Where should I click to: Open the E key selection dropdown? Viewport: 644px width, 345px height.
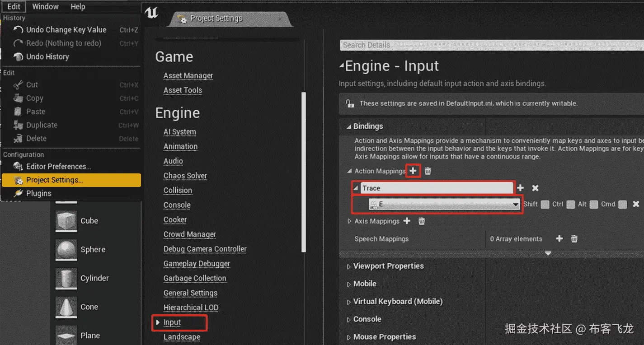(444, 205)
